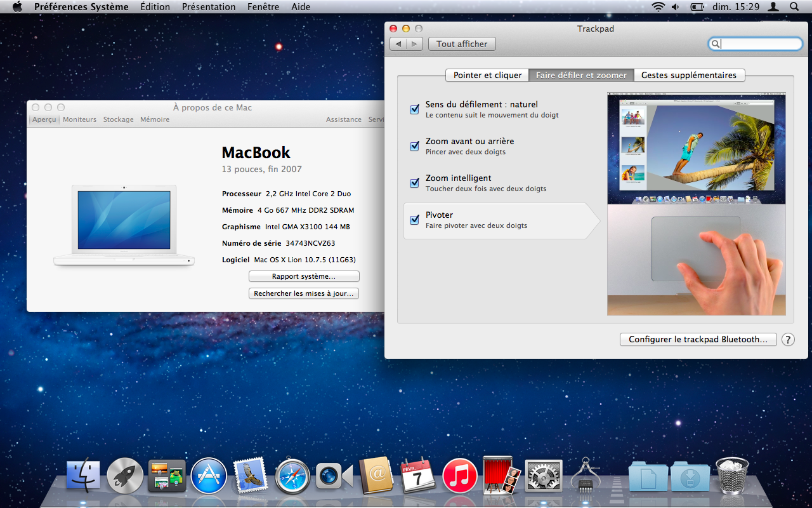Toggle Zoom intelligent checkbox
The height and width of the screenshot is (508, 812).
click(x=414, y=183)
